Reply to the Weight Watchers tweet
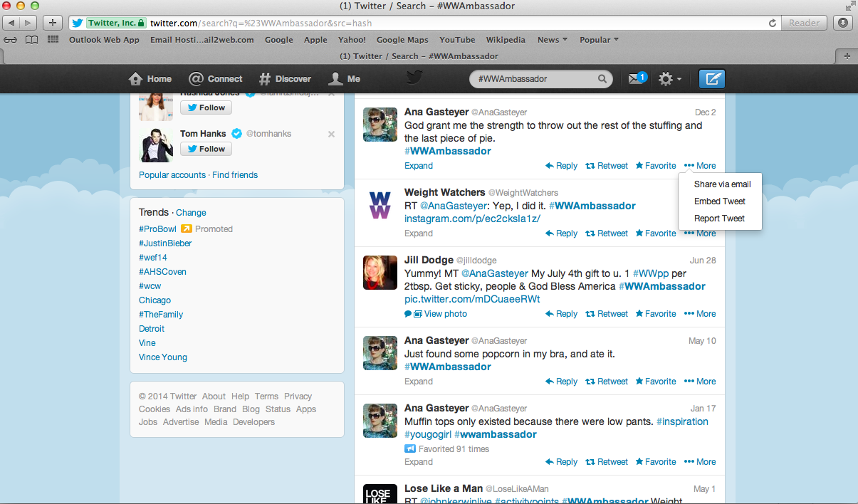 561,233
